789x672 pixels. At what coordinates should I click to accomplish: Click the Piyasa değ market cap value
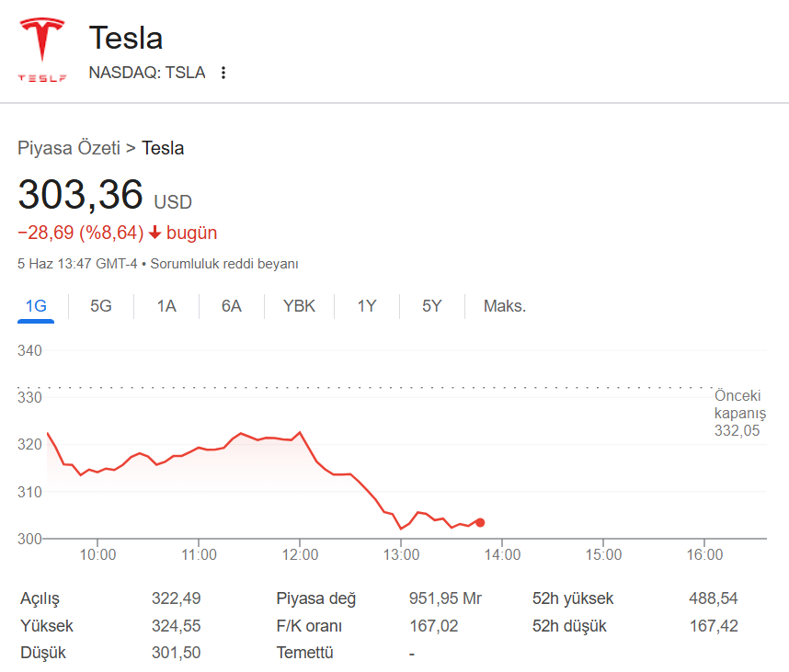point(445,599)
